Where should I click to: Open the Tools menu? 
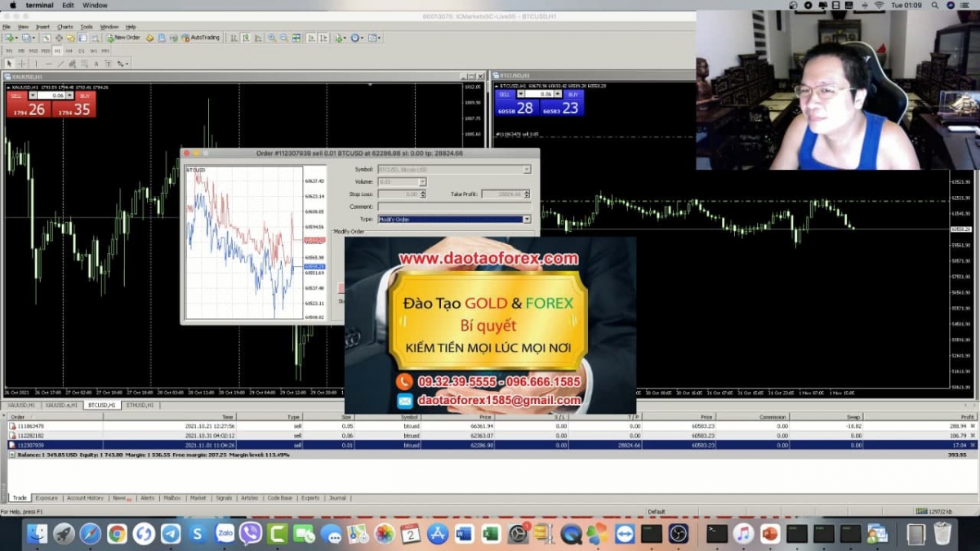[87, 27]
